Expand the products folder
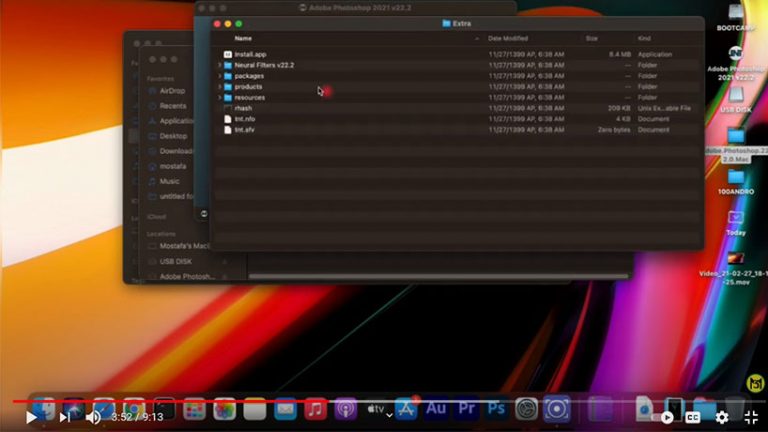Screen dimensions: 768x432 point(219,87)
